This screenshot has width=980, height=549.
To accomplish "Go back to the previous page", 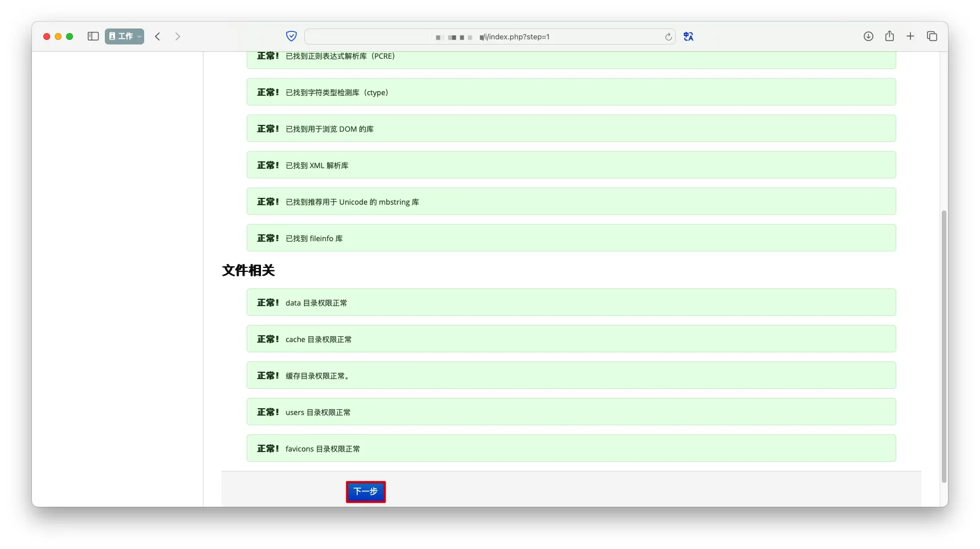I will tap(158, 36).
